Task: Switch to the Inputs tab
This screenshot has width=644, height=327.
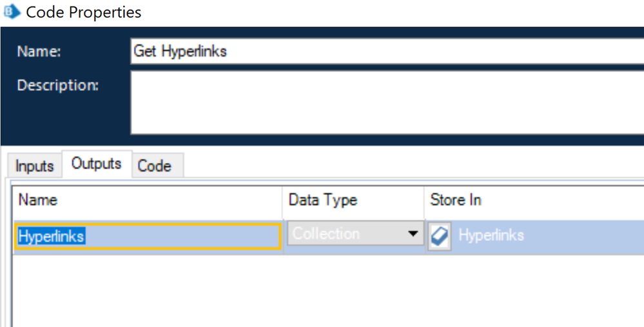Action: [34, 166]
